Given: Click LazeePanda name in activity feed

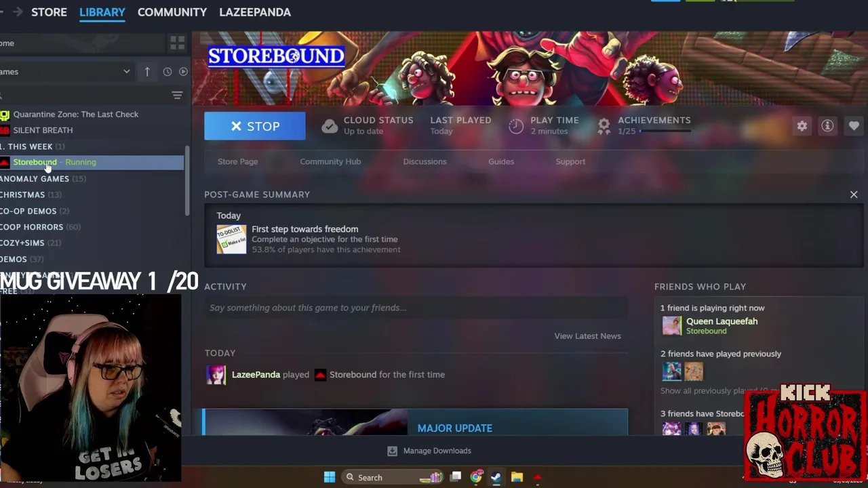Looking at the screenshot, I should [256, 375].
